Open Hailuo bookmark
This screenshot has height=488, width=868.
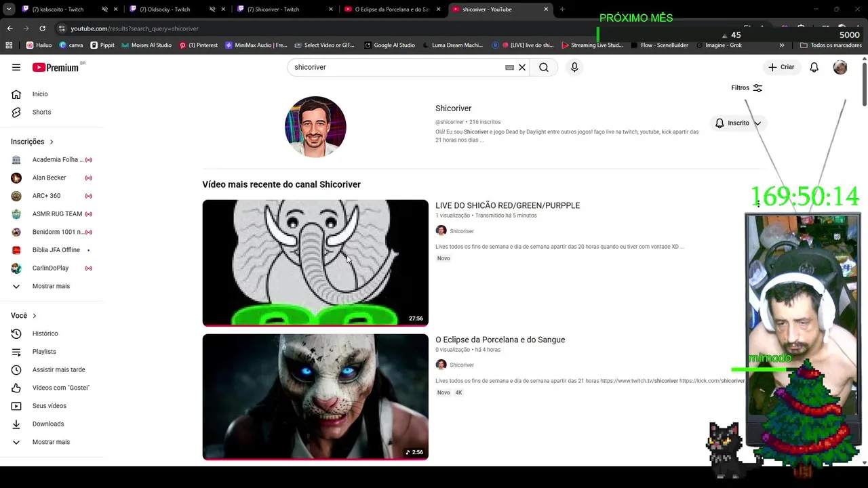39,45
